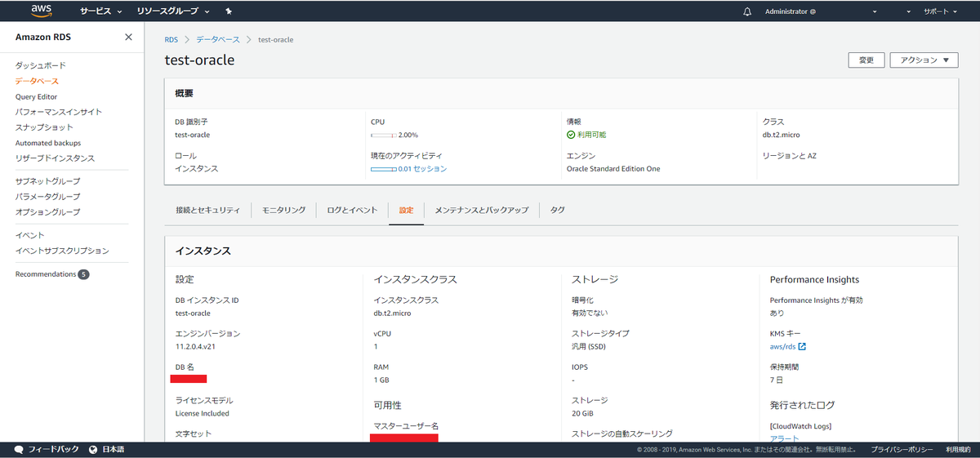980x458 pixels.
Task: Click db.t2.micro in instance class column
Action: pyautogui.click(x=394, y=313)
